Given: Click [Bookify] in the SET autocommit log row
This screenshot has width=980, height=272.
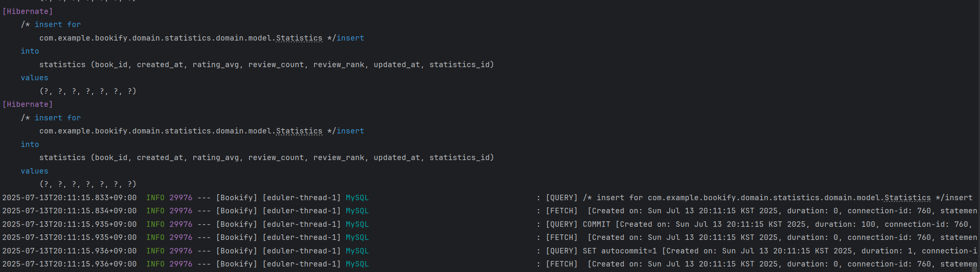Looking at the screenshot, I should [236, 251].
